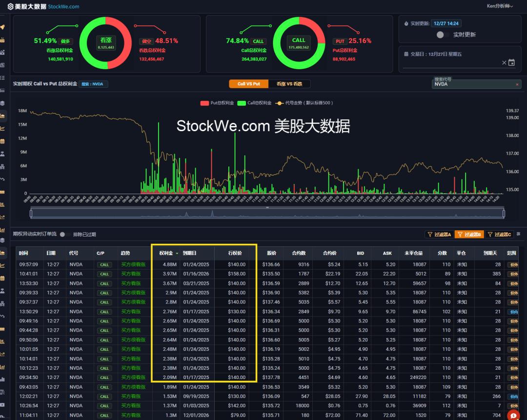The height and width of the screenshot is (420, 527).
Task: Sort by 到期天 column header
Action: (490, 253)
